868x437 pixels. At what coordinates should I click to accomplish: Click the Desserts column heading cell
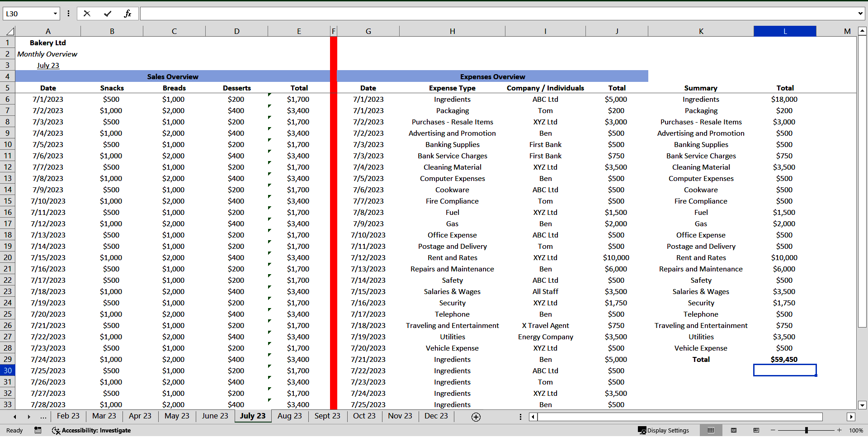tap(236, 88)
